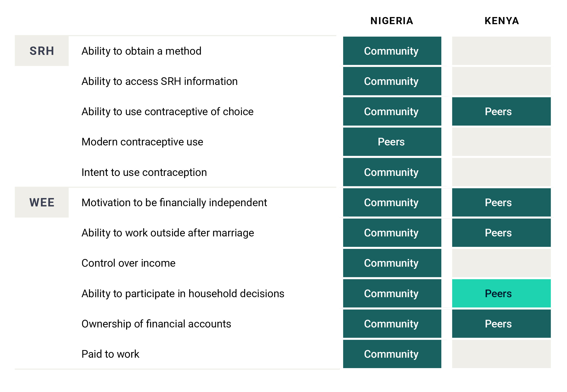Click Kenya Peers cell for work after marriage

(501, 233)
